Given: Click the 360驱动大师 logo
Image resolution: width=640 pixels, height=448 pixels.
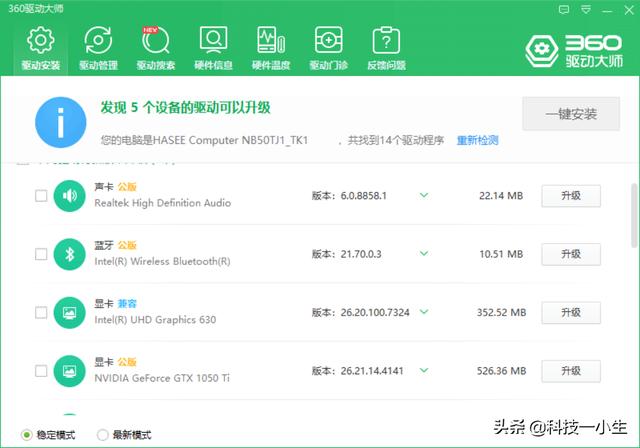Looking at the screenshot, I should tap(574, 51).
